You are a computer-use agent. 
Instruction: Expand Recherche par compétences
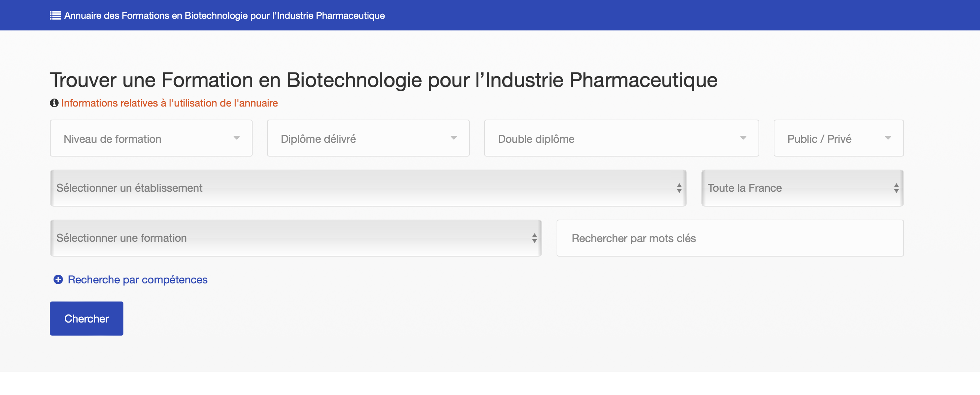point(137,280)
